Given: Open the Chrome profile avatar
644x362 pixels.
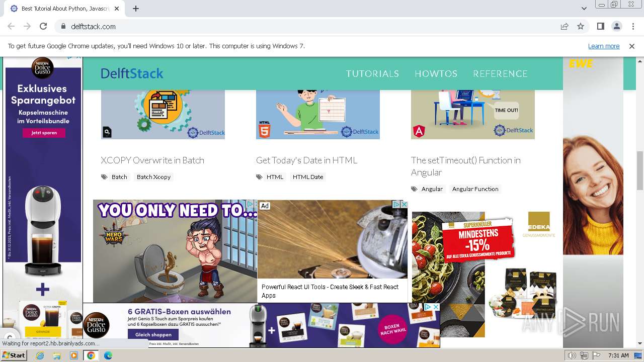Looking at the screenshot, I should pyautogui.click(x=616, y=26).
